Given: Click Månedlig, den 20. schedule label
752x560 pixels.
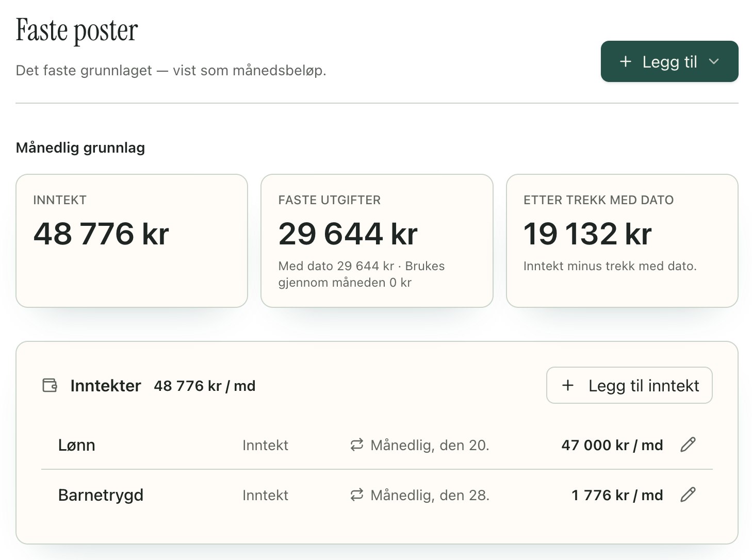Looking at the screenshot, I should [430, 445].
